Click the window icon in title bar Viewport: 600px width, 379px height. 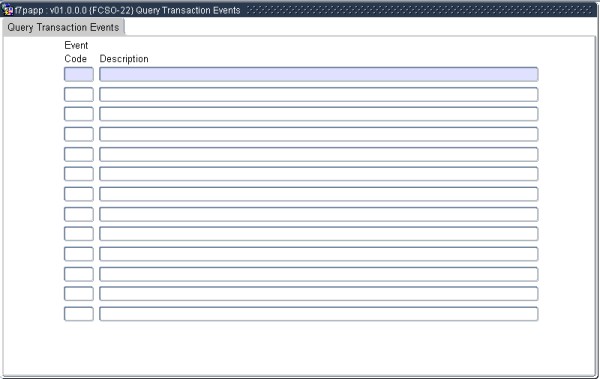(x=7, y=10)
